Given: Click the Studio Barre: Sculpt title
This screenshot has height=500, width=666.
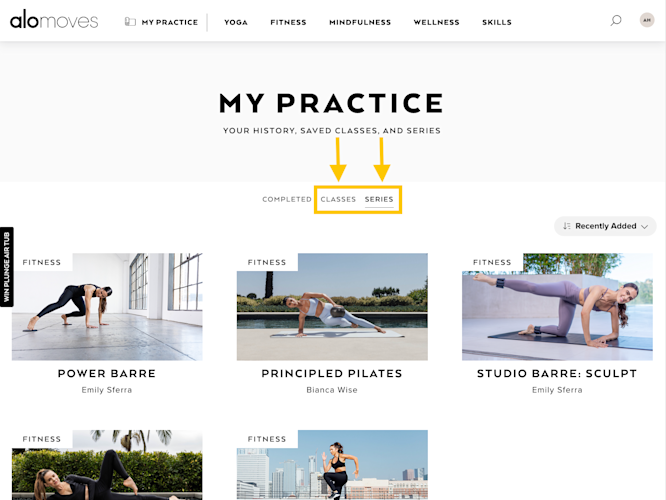Looking at the screenshot, I should (557, 373).
